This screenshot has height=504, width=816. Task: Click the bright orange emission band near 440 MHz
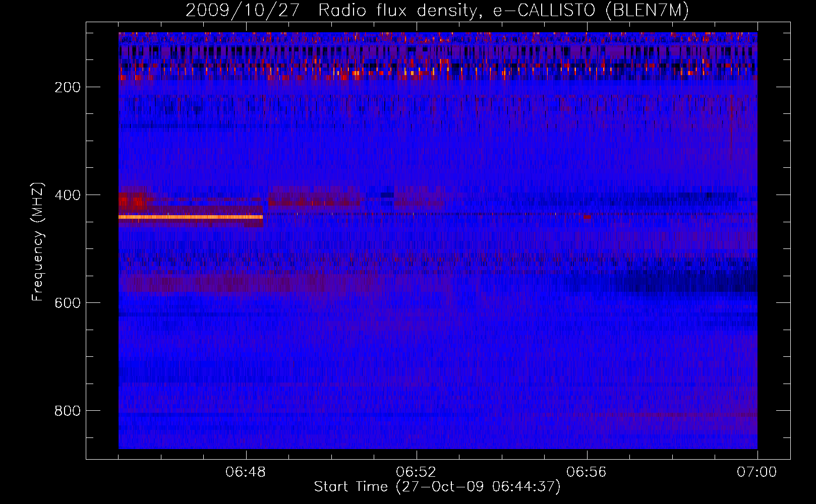[191, 217]
